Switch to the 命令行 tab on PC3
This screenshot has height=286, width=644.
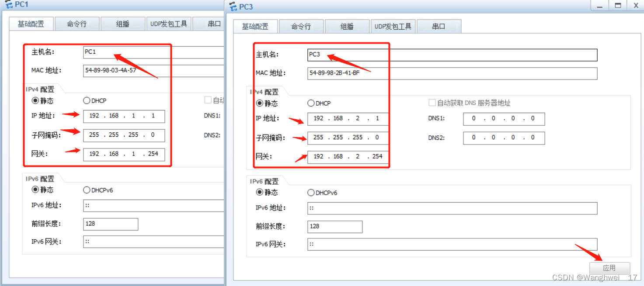click(301, 26)
